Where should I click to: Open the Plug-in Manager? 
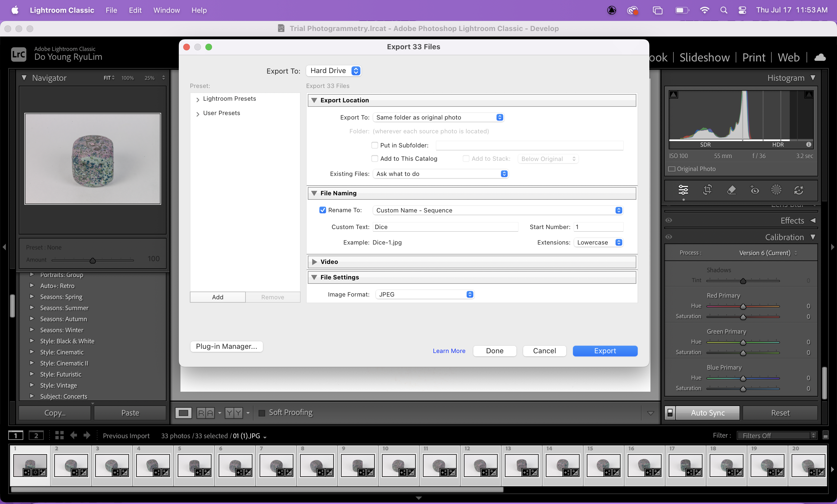point(226,346)
